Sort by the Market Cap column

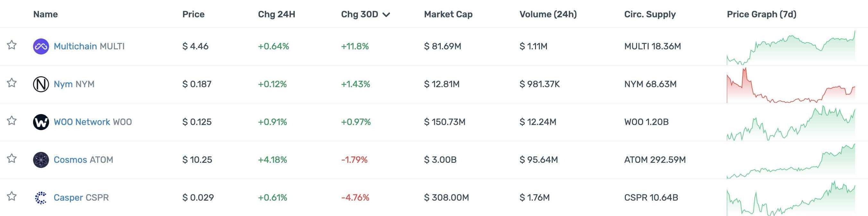[448, 14]
